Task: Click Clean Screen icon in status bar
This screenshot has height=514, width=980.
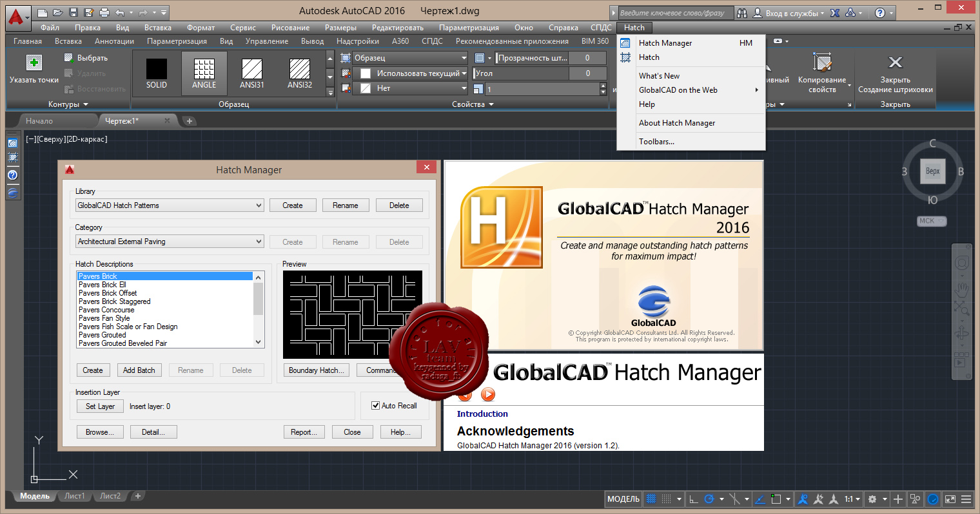Action: pyautogui.click(x=950, y=499)
